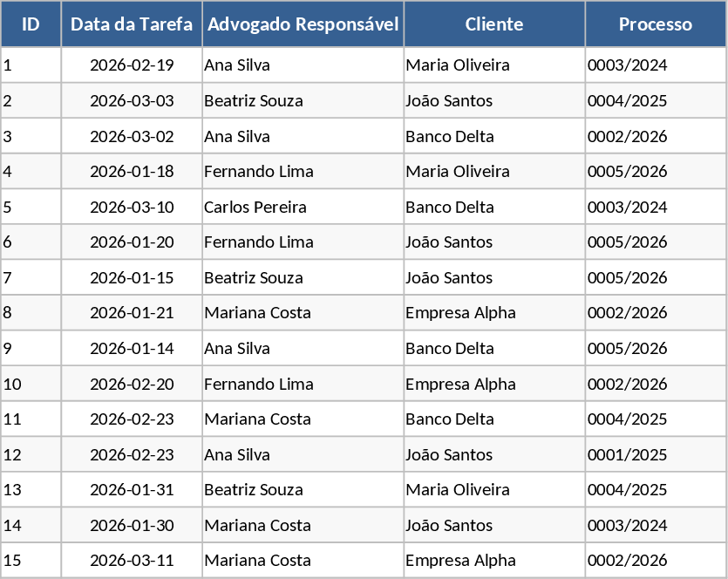Image resolution: width=728 pixels, height=579 pixels.
Task: Select the date cell 2026-02-19
Action: coord(132,65)
